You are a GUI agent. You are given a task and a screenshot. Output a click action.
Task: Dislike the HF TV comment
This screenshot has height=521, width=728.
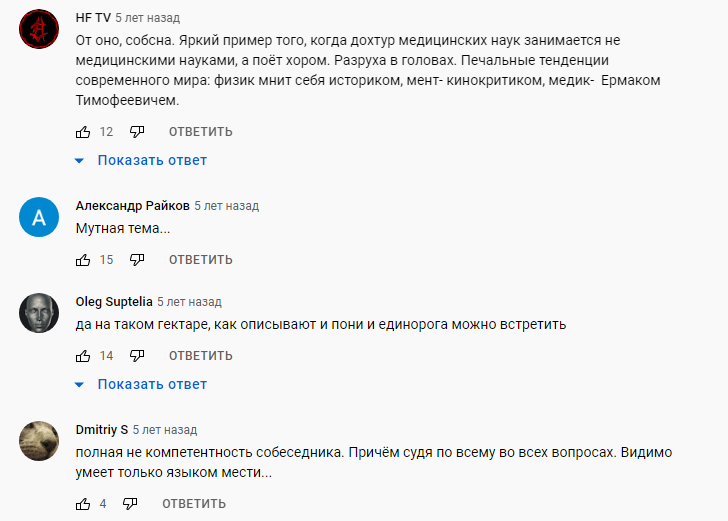click(138, 132)
